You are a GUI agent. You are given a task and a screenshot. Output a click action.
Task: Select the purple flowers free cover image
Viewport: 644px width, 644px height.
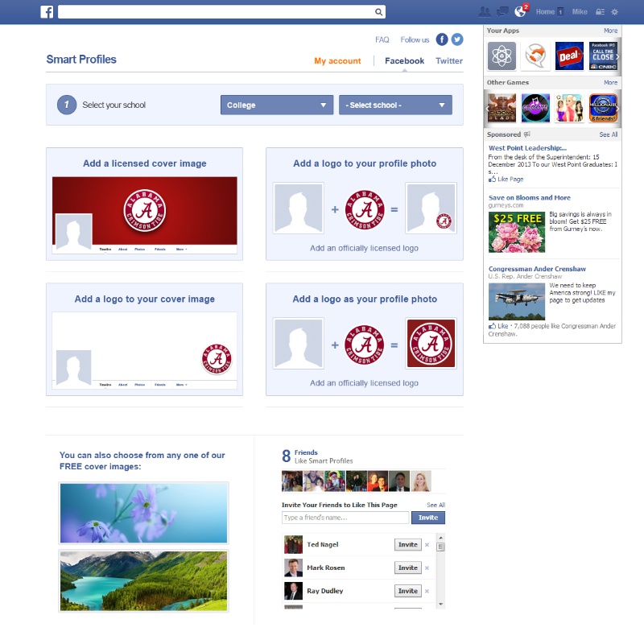click(x=143, y=513)
